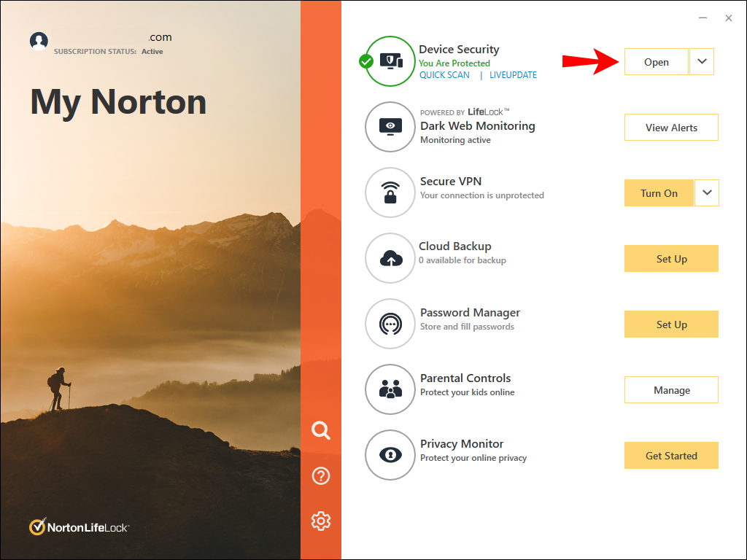
Task: Click the 'Parental Controls' title
Action: (465, 378)
